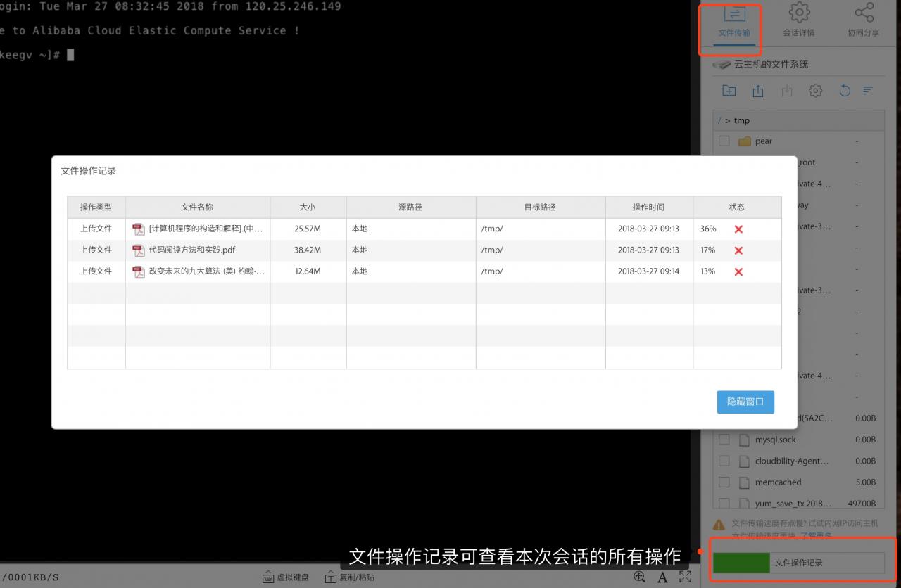
Task: Click the PDF icon of 代码阅读方法和实践.pdf row
Action: pyautogui.click(x=139, y=250)
